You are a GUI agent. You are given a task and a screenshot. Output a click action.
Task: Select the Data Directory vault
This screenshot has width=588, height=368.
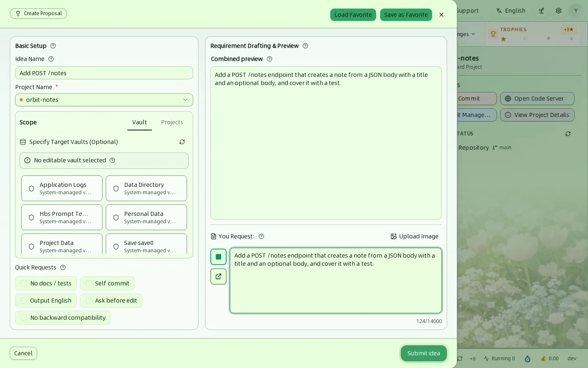(146, 188)
